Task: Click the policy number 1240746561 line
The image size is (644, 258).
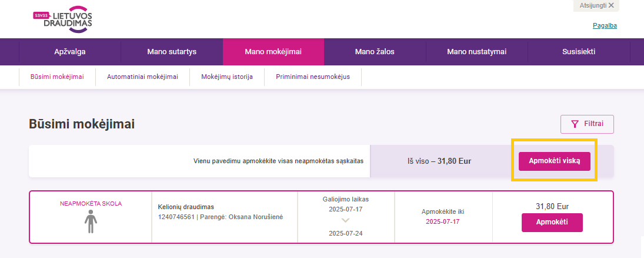Action: click(221, 217)
